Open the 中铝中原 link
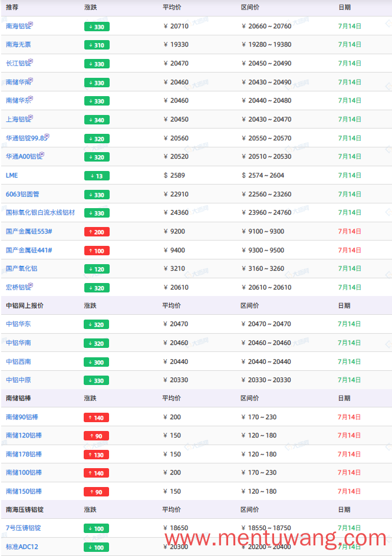This screenshot has width=392, height=556. 18,380
